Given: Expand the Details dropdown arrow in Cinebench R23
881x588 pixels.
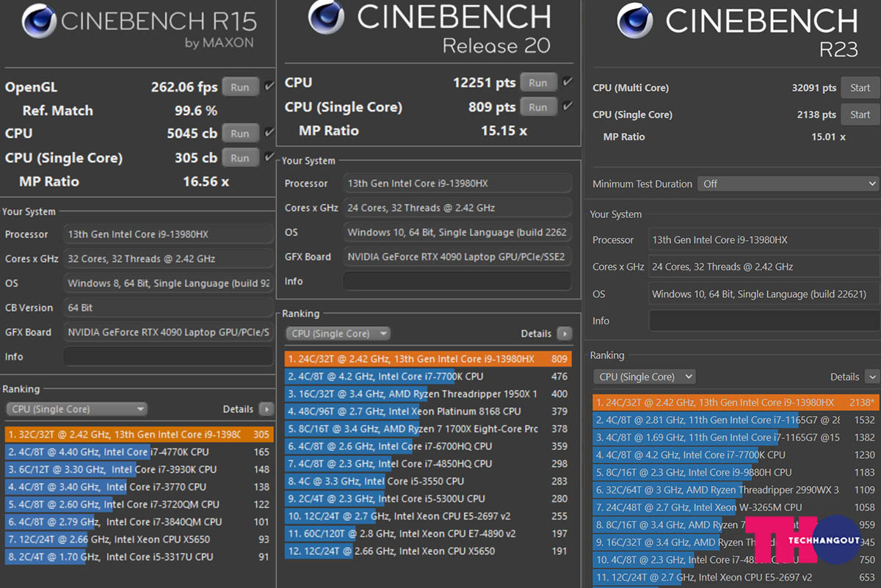Looking at the screenshot, I should 872,377.
